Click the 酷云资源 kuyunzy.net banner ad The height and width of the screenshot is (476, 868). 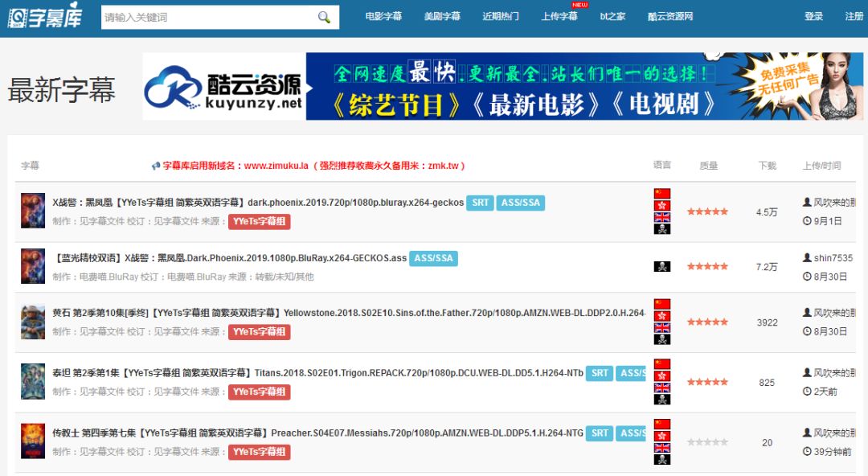pos(503,87)
